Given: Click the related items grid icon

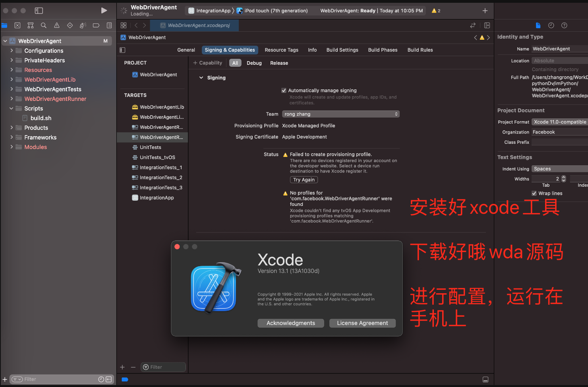Looking at the screenshot, I should 124,25.
